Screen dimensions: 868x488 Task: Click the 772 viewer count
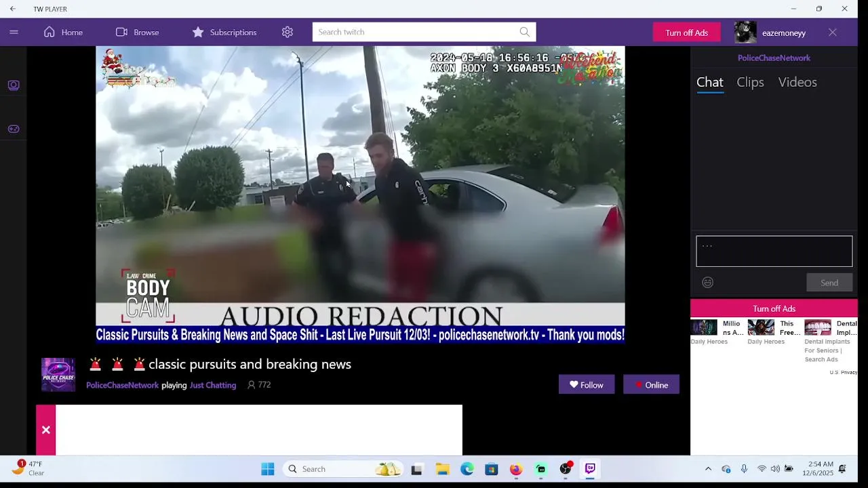coord(259,385)
